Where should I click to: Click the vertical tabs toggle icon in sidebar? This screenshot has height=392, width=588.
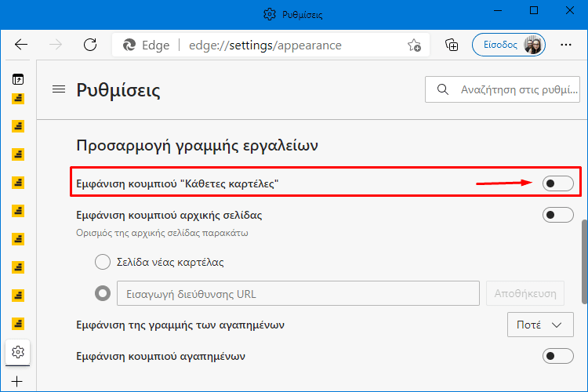pos(18,79)
